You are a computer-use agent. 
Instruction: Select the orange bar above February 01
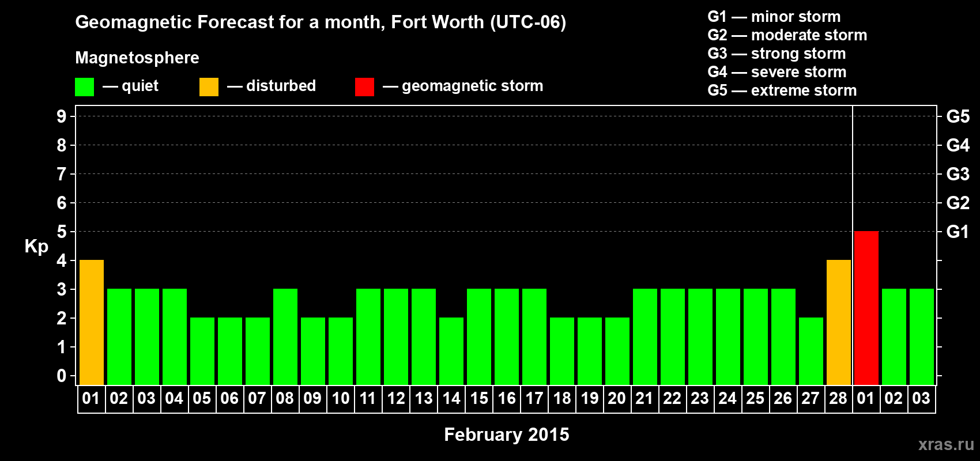pyautogui.click(x=91, y=322)
